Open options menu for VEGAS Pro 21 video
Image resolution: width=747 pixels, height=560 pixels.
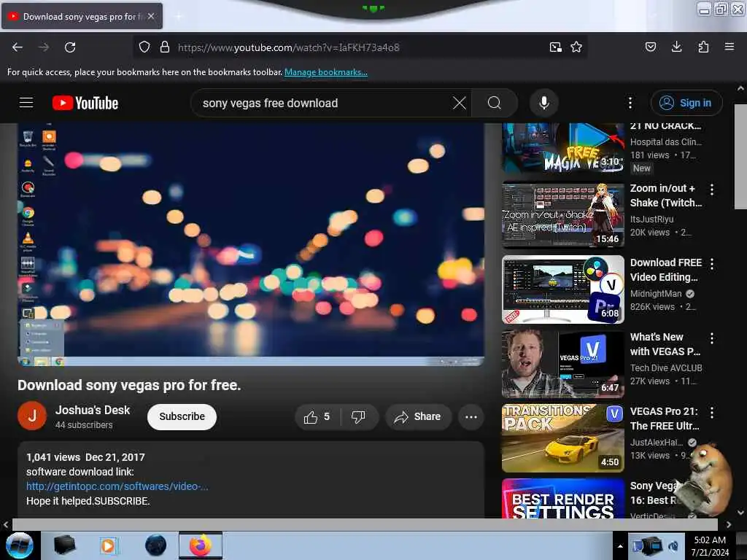(712, 413)
